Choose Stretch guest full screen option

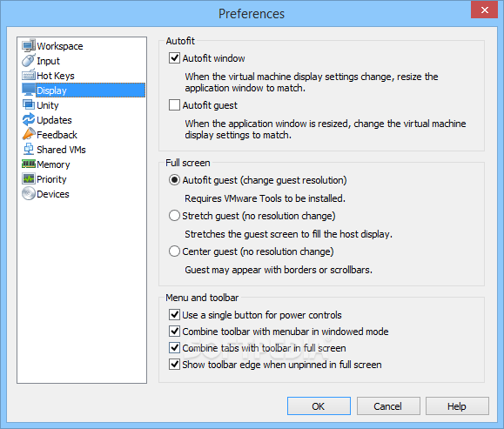pyautogui.click(x=174, y=216)
